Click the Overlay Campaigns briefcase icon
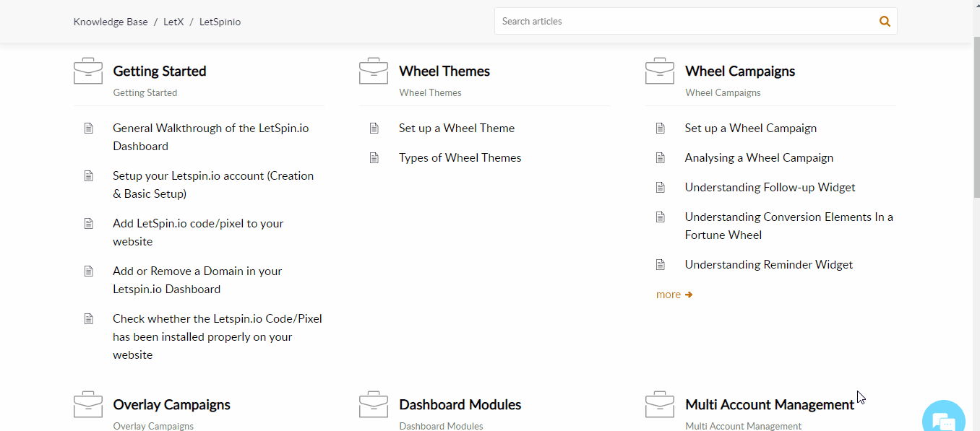The width and height of the screenshot is (980, 431). 88,404
